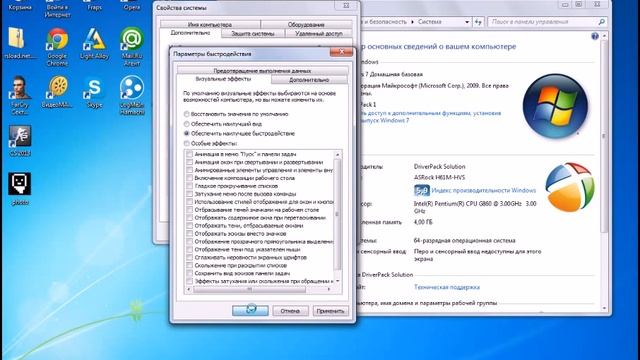The image size is (640, 360).
Task: Check Сглаживать неровности экранных шрифтов
Action: [189, 257]
